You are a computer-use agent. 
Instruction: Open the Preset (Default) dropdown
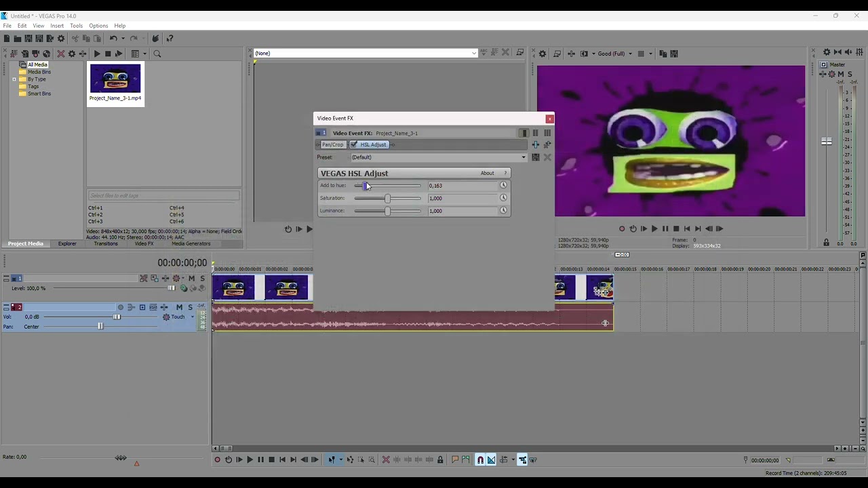point(438,157)
